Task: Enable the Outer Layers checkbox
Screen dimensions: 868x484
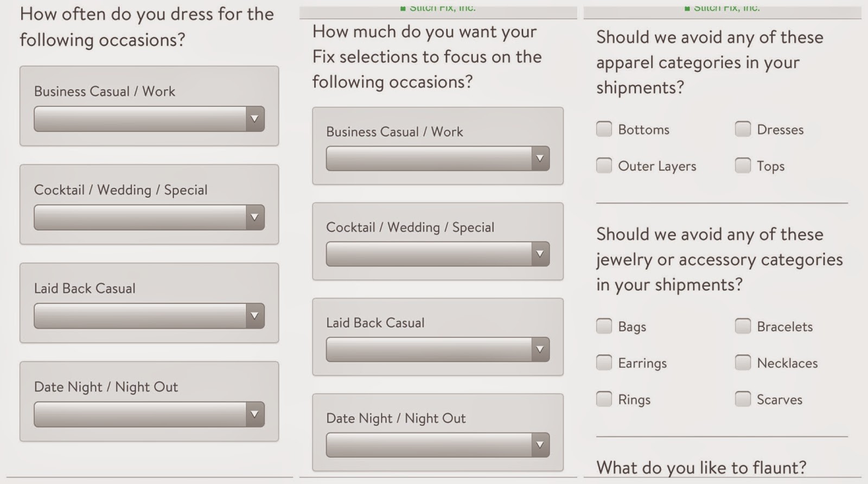Action: [604, 165]
